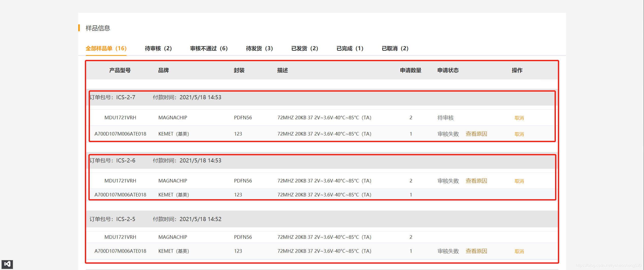
Task: Cancel MDU1721VRH sample in order ICS-2-6
Action: [519, 181]
